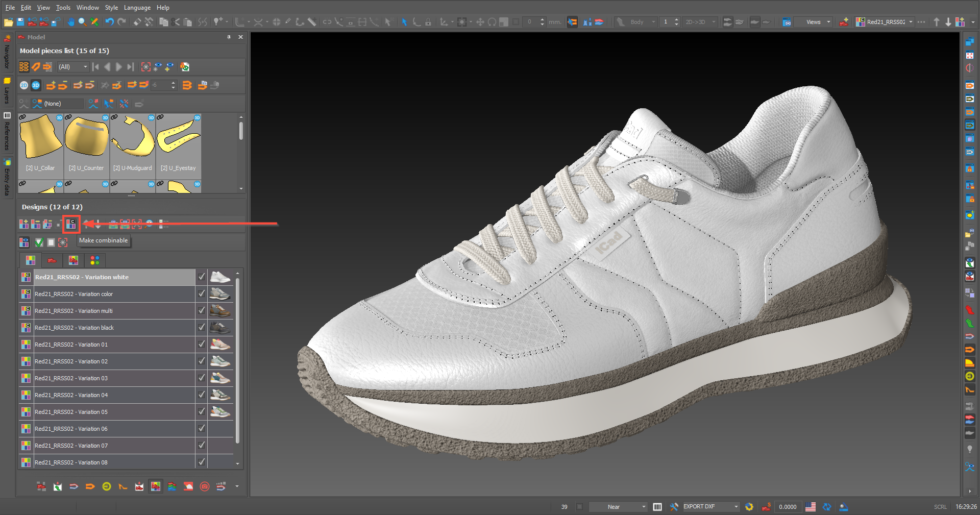The width and height of the screenshot is (980, 515).
Task: Open the four colored dots tab
Action: click(94, 261)
